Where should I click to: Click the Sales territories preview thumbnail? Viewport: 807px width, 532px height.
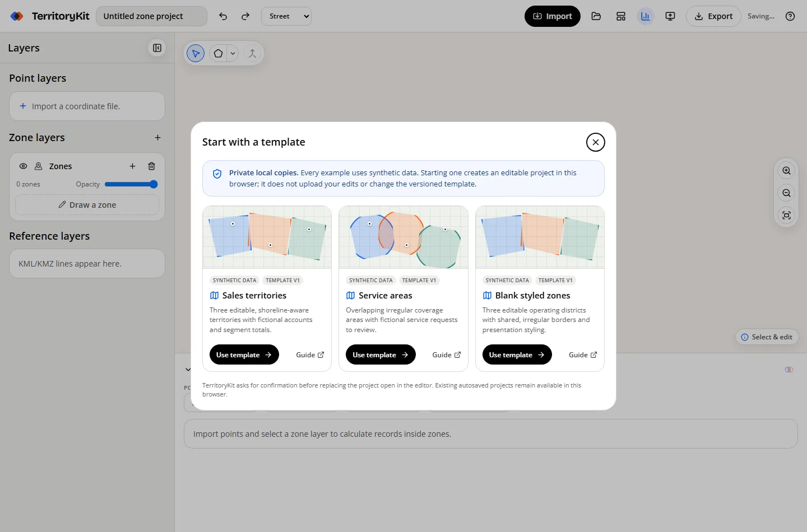pyautogui.click(x=267, y=237)
